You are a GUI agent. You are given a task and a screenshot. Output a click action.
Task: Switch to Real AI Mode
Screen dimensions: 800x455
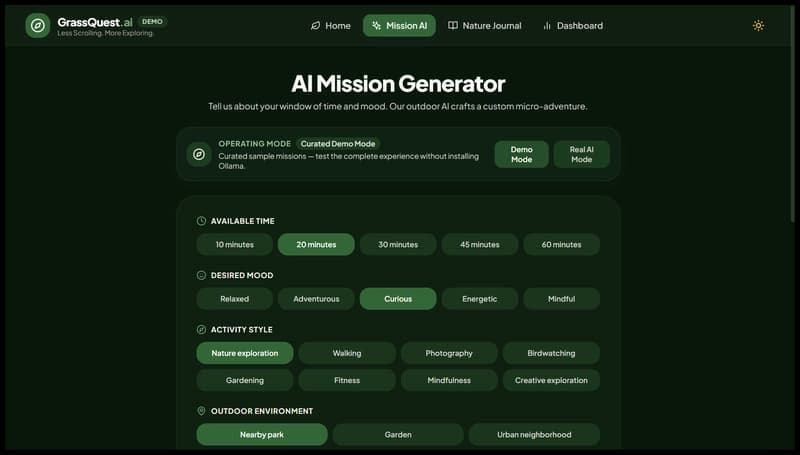[x=582, y=155]
